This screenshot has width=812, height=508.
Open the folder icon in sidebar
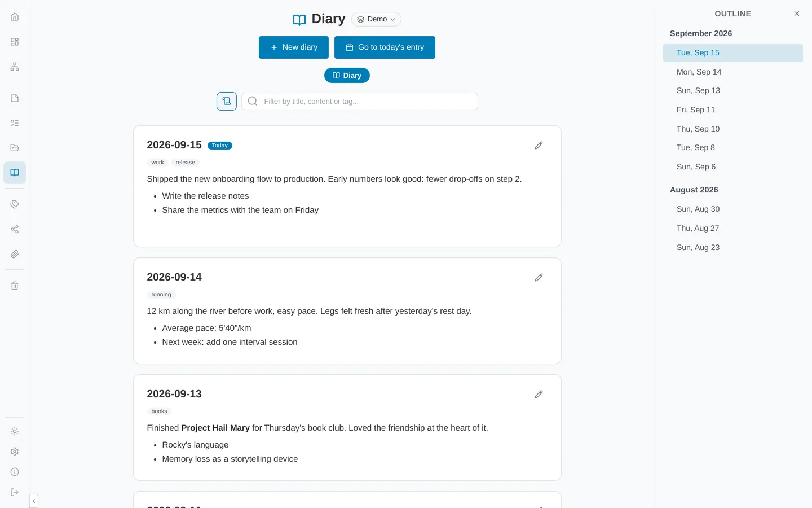click(x=15, y=148)
